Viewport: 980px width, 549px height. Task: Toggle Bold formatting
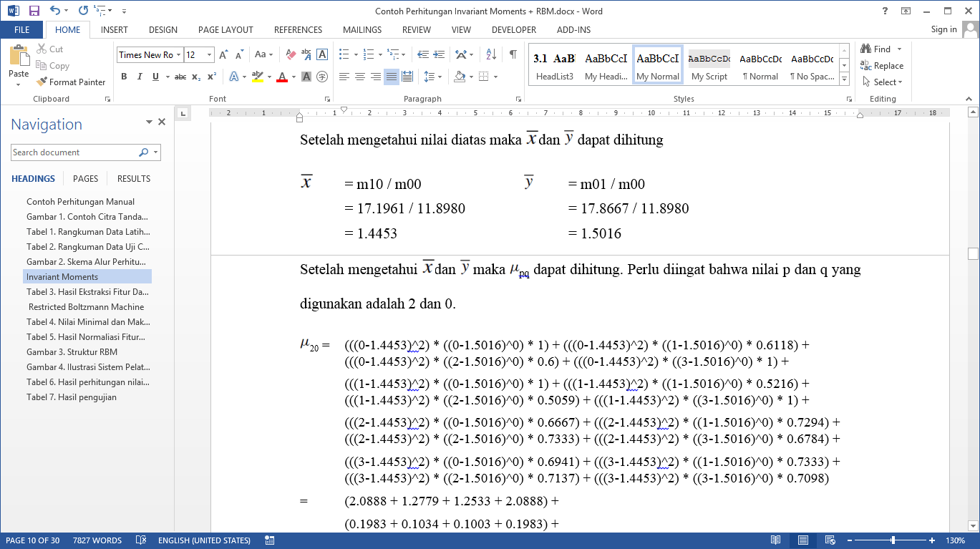click(x=123, y=77)
